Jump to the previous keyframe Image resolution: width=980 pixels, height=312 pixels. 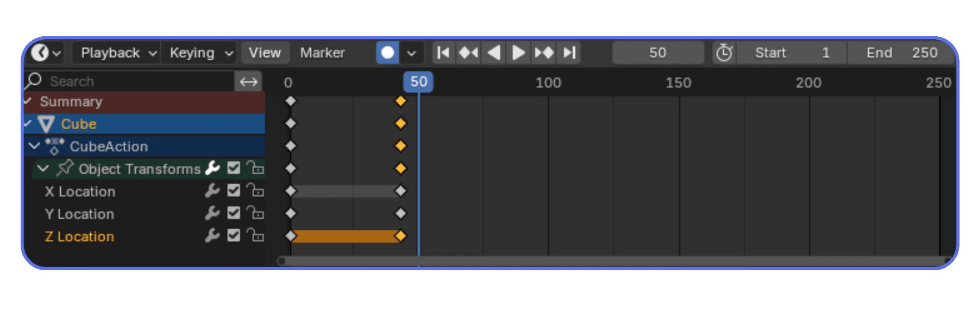click(468, 52)
